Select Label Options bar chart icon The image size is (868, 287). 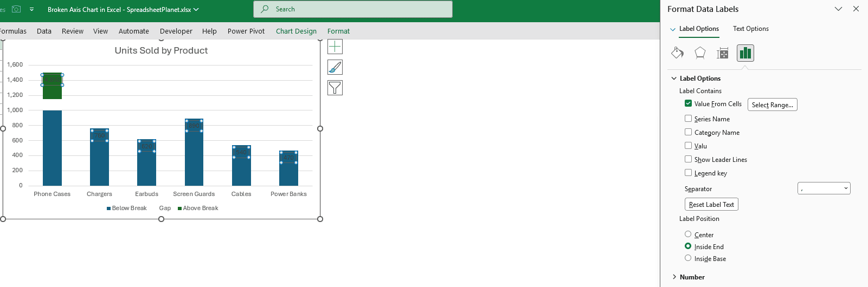pyautogui.click(x=745, y=53)
